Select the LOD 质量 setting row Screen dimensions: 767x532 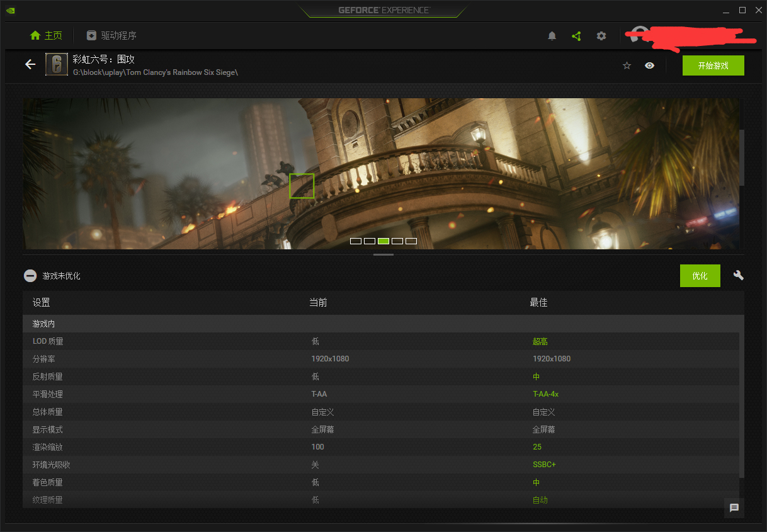point(381,341)
